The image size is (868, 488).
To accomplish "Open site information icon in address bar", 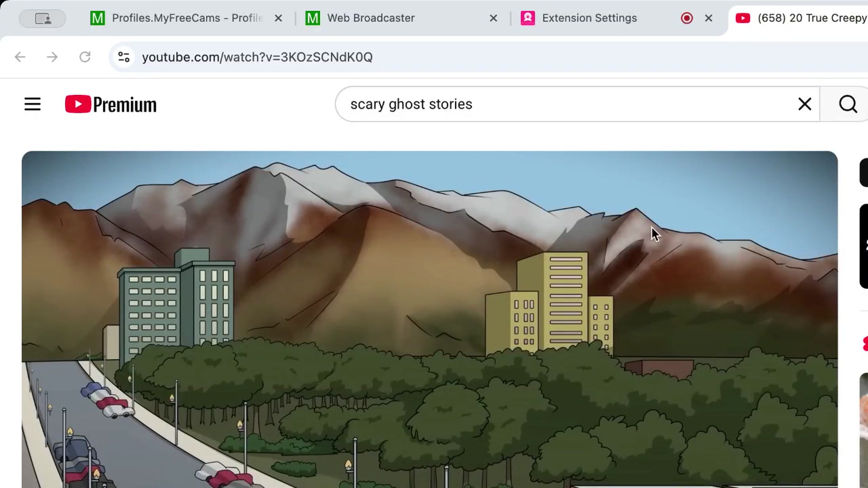I will [x=124, y=57].
